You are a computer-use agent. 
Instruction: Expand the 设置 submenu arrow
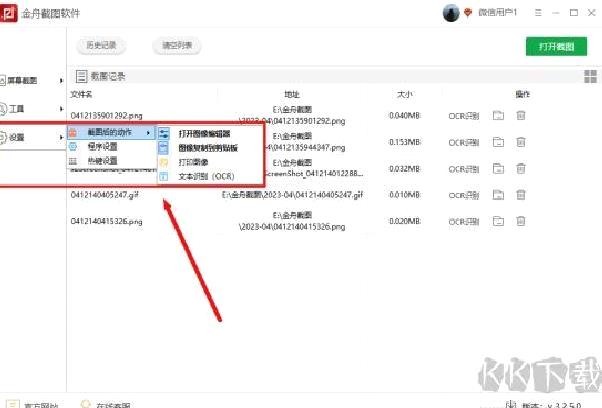61,137
